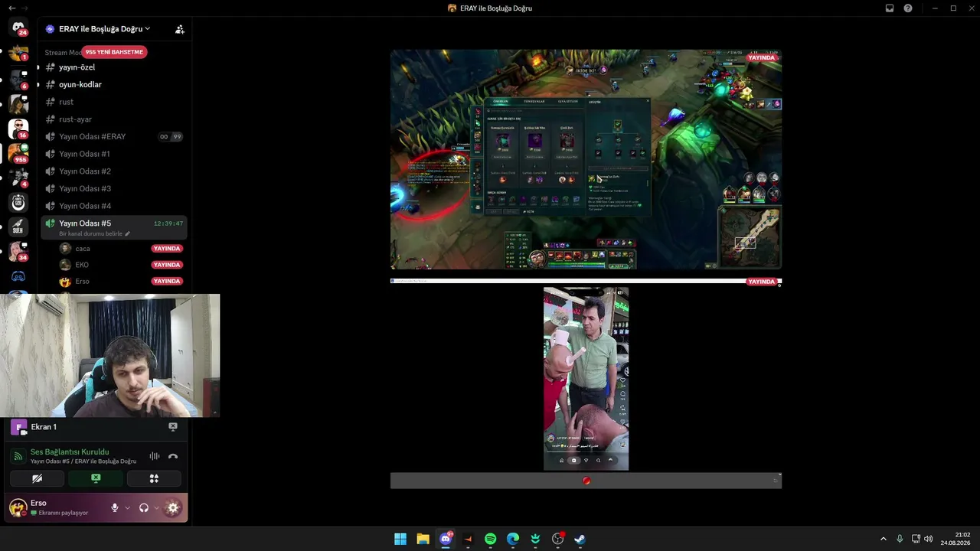Mute the microphone in user panel
Viewport: 980px width, 551px height.
115,507
